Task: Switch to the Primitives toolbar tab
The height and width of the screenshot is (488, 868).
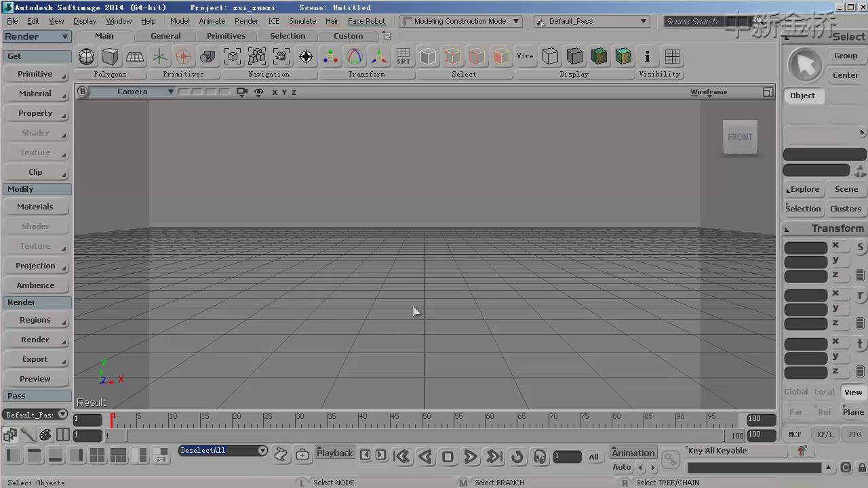Action: click(x=226, y=36)
